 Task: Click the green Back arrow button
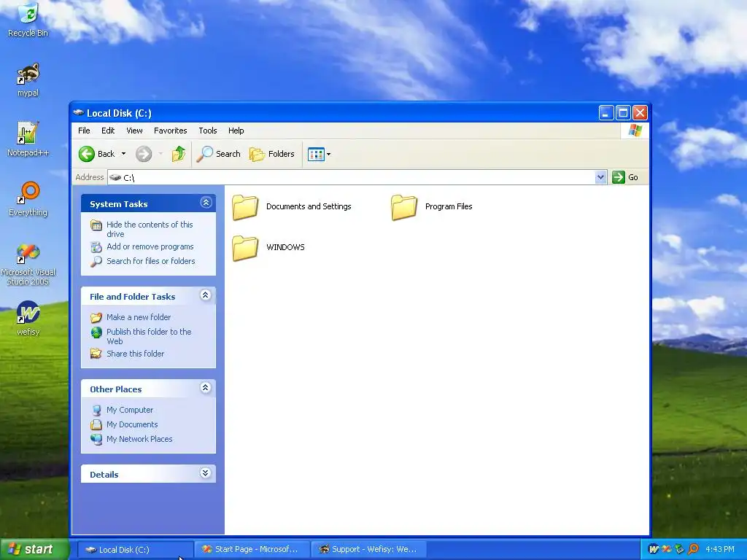pyautogui.click(x=87, y=154)
